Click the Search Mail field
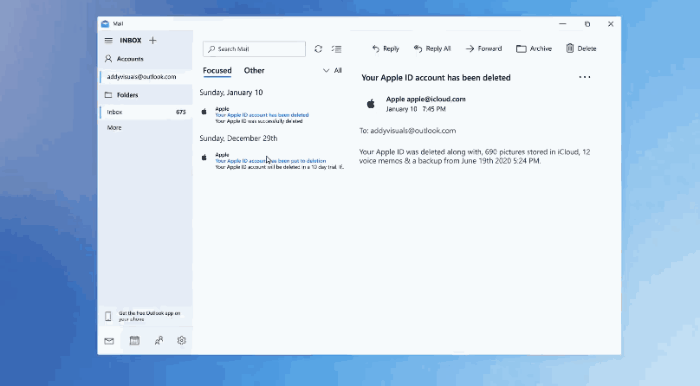Viewport: 700px width, 386px height. pyautogui.click(x=254, y=49)
